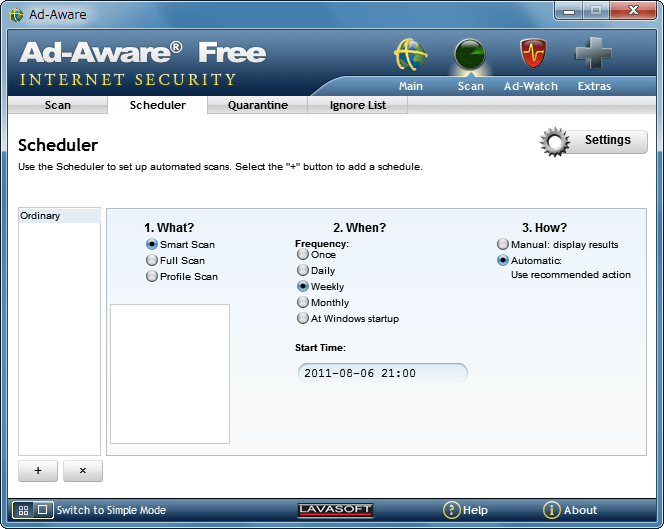
Task: Click the empty profile list box
Action: click(170, 374)
